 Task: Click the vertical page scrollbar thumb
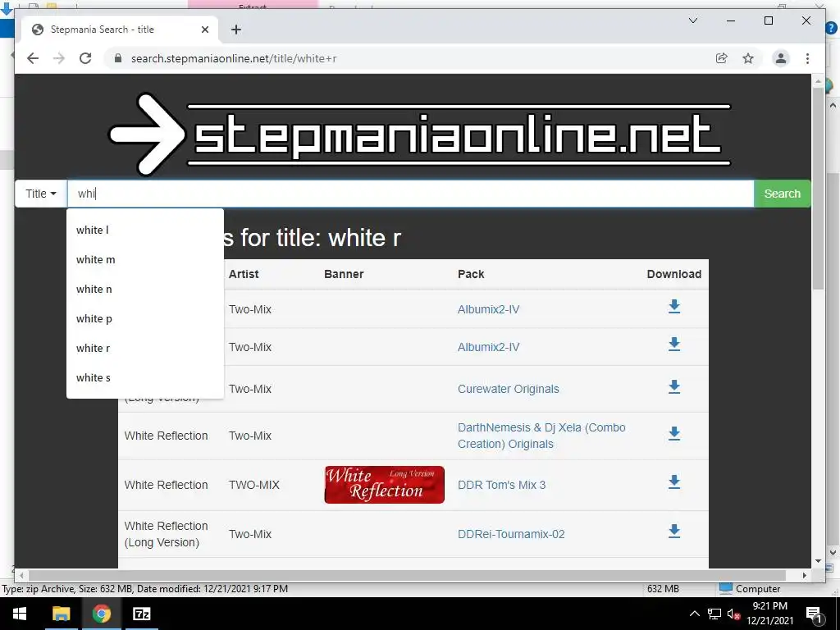coord(818,189)
